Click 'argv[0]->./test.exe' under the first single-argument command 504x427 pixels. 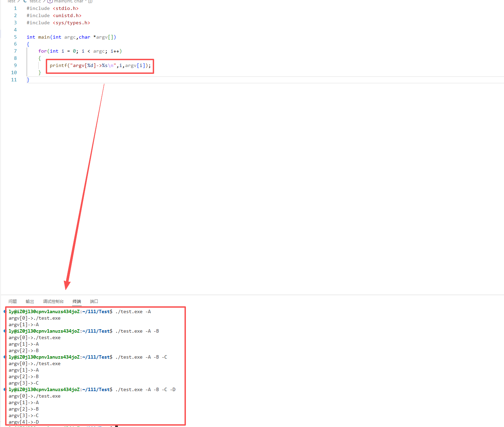35,318
